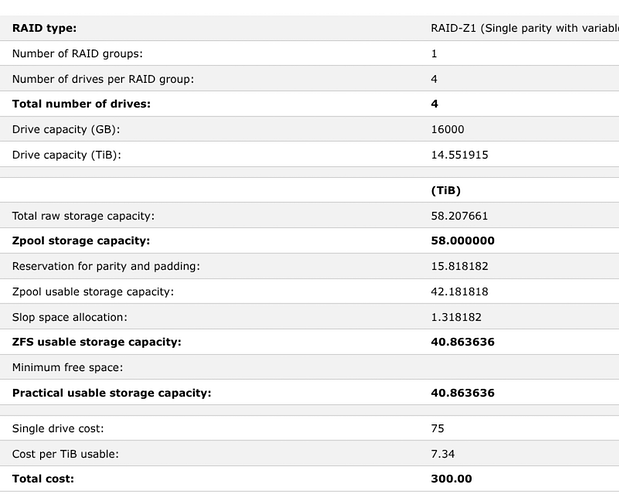This screenshot has width=619, height=500.
Task: Click the Number of RAID groups value
Action: (x=434, y=54)
